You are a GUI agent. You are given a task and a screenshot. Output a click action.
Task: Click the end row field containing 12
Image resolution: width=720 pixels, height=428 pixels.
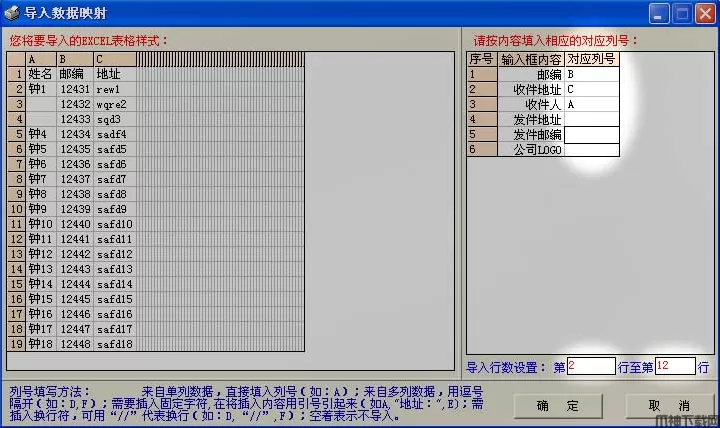click(x=674, y=367)
